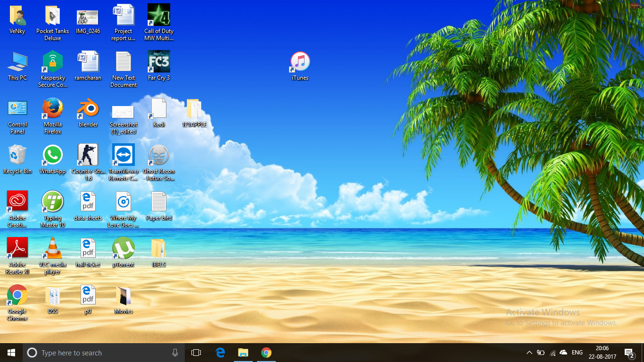Select the Pocket Tanks Deluxe folder

[x=53, y=23]
